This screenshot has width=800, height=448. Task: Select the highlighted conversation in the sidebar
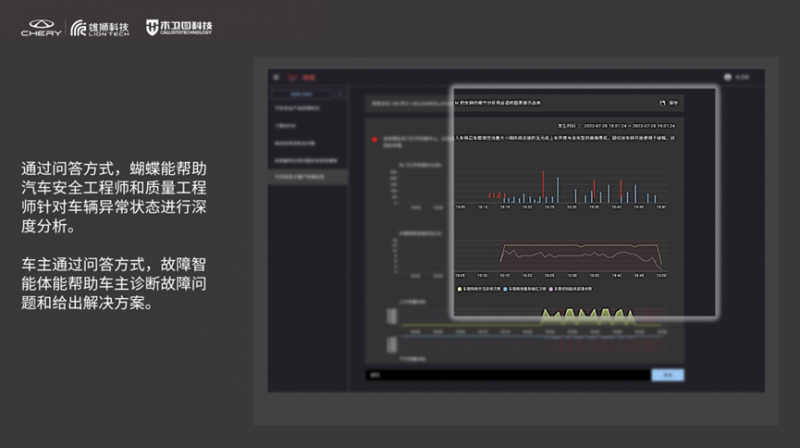tap(308, 177)
